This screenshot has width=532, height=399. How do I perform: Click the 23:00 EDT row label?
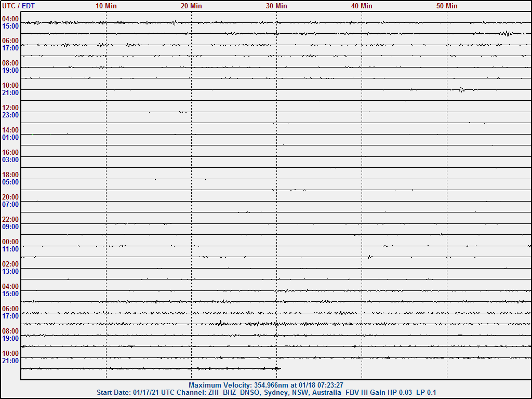coord(10,115)
